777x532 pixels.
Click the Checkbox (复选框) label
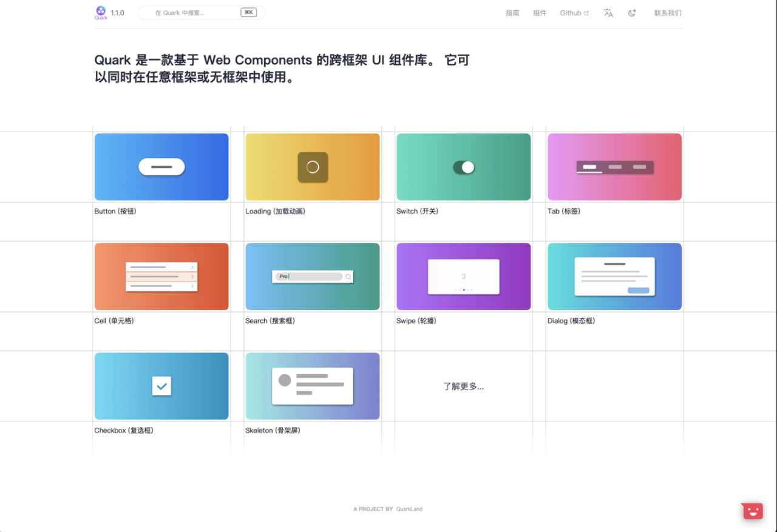click(124, 431)
